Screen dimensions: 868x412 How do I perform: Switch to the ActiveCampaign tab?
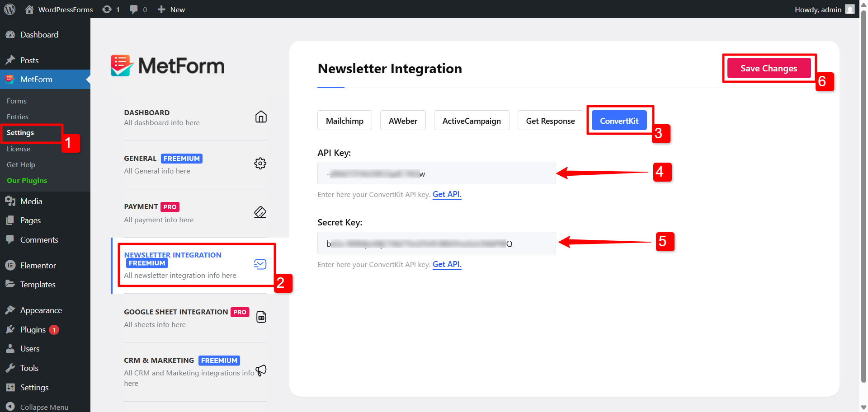(x=472, y=121)
